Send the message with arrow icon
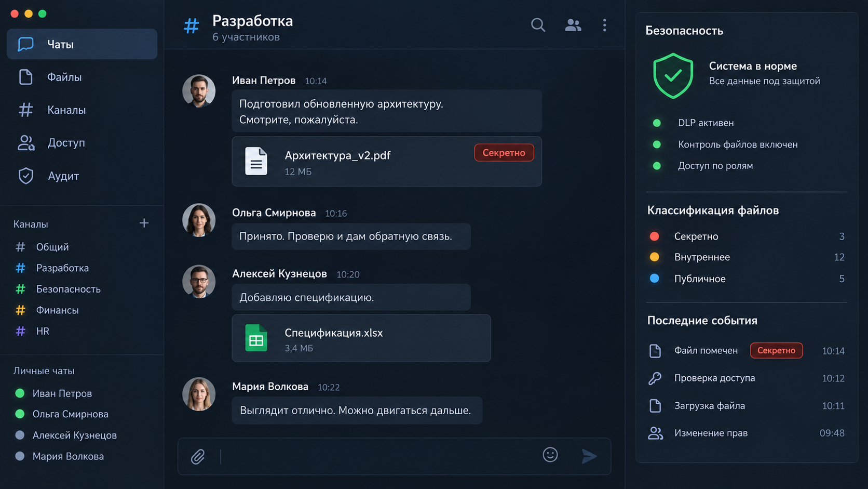This screenshot has width=868, height=489. [589, 456]
